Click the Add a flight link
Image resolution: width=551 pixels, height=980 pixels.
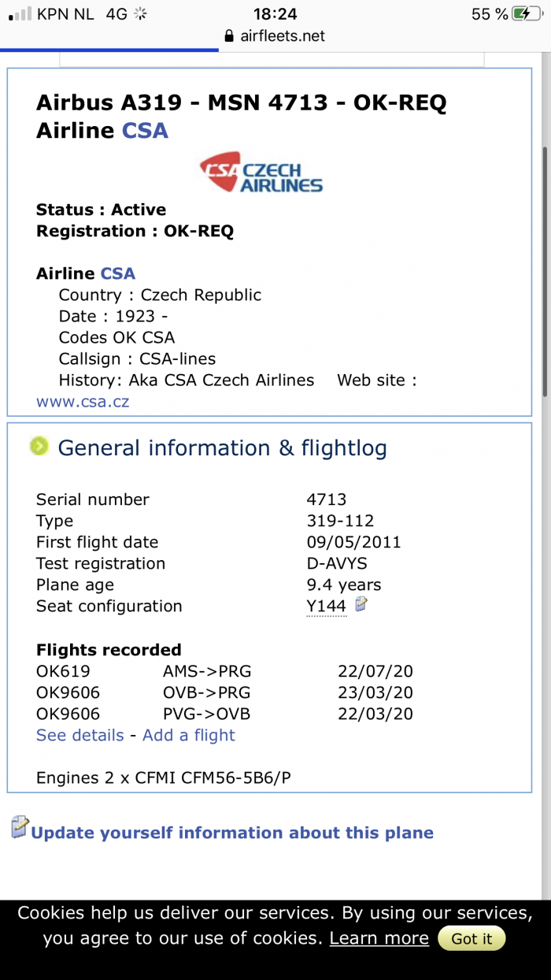point(189,735)
